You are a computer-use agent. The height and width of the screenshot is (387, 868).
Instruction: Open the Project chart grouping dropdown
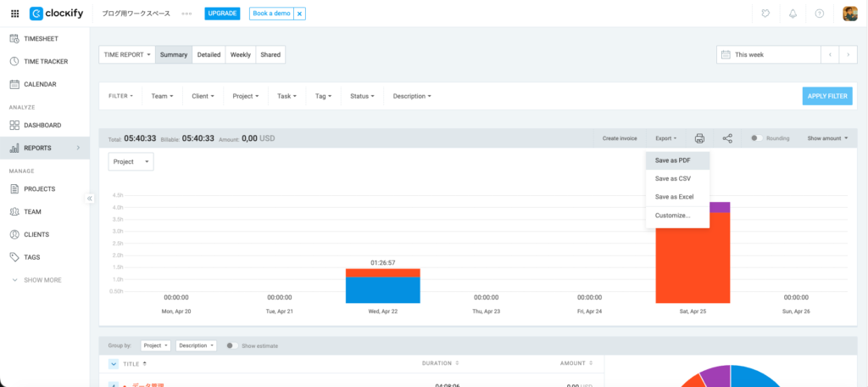[131, 161]
